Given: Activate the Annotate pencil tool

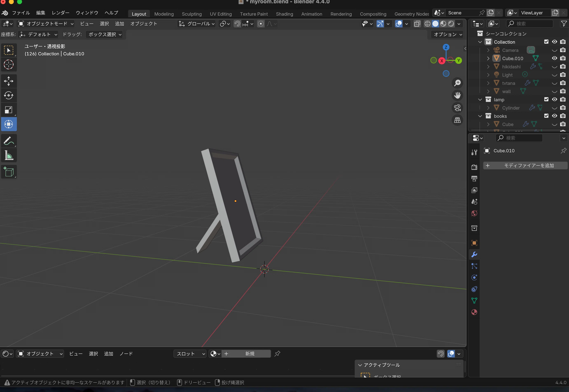Looking at the screenshot, I should tap(9, 141).
